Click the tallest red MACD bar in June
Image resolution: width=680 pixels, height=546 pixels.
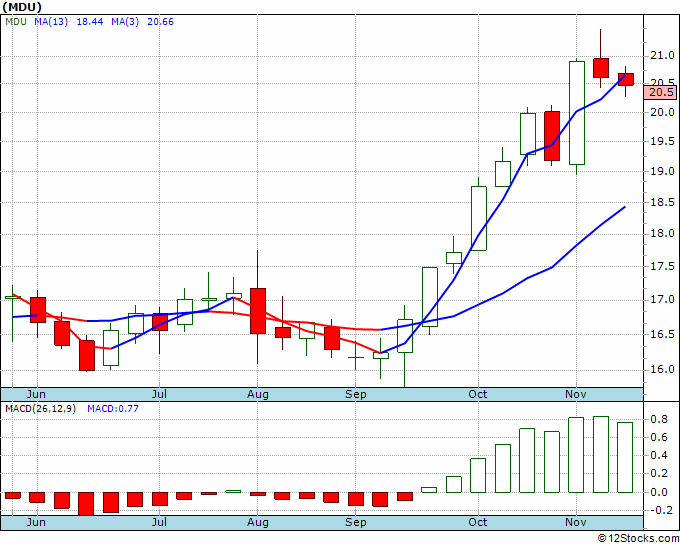(86, 503)
